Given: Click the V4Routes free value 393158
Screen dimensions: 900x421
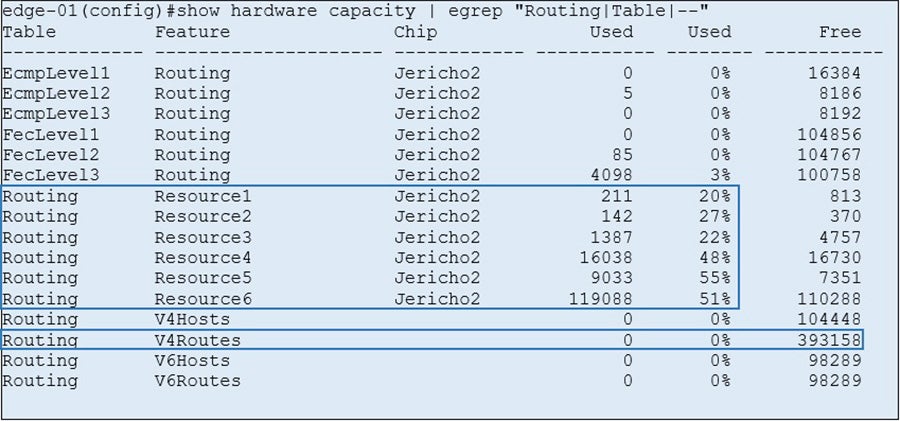Looking at the screenshot, I should point(828,340).
